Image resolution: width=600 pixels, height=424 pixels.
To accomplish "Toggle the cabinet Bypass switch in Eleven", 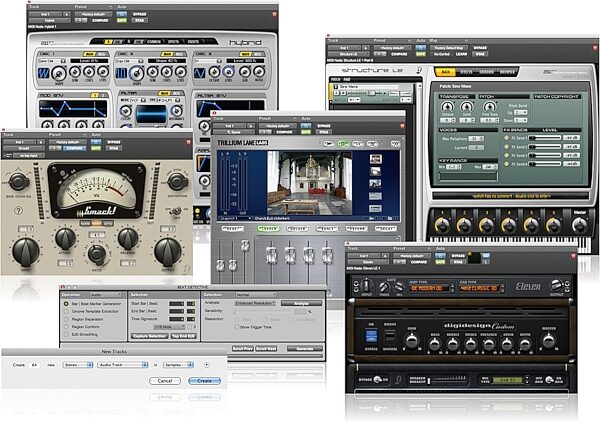I will 378,379.
